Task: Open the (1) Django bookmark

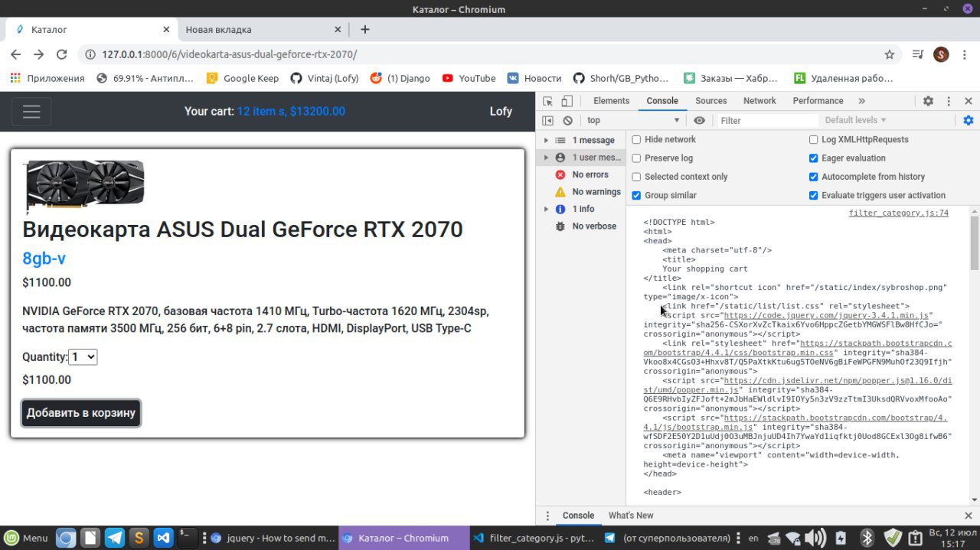Action: [400, 78]
